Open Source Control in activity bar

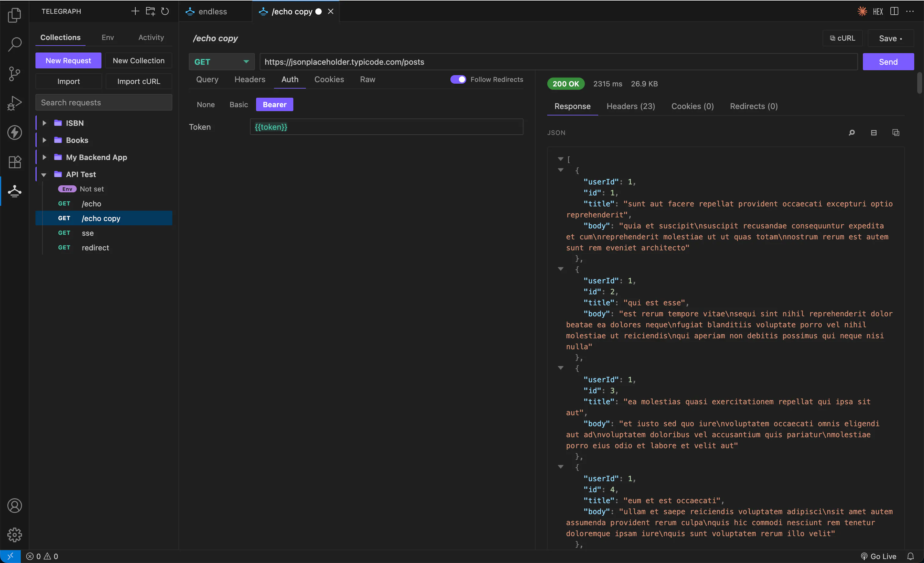14,73
